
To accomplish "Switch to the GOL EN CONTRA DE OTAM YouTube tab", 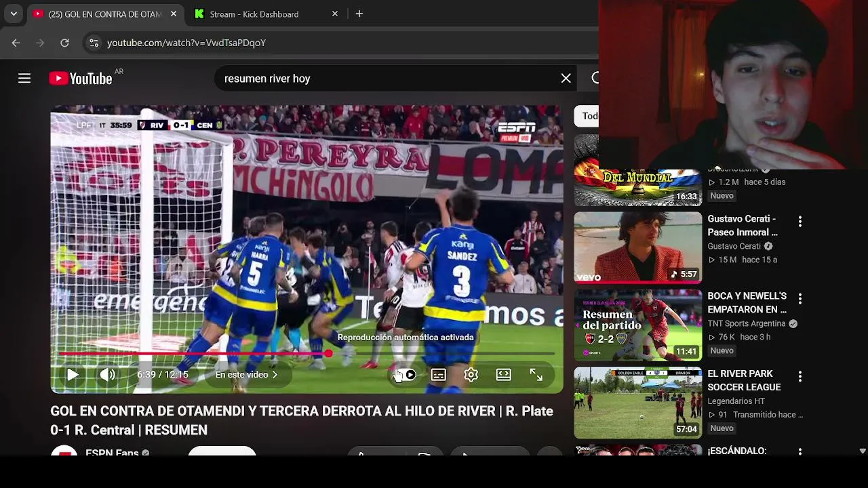I will tap(104, 14).
